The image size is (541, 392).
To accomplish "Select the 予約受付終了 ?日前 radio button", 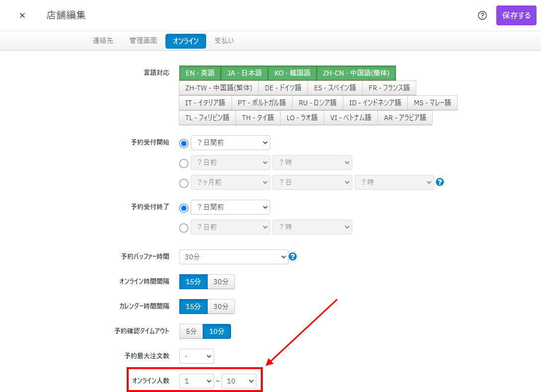I will point(184,228).
